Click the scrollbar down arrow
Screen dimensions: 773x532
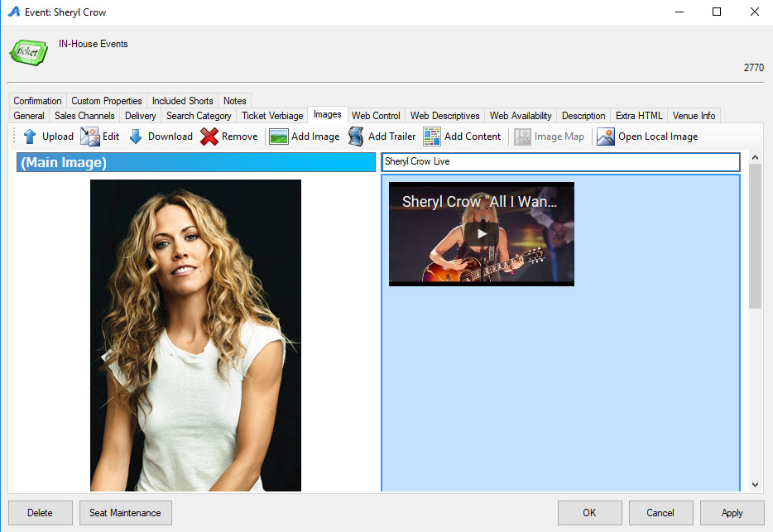point(755,485)
